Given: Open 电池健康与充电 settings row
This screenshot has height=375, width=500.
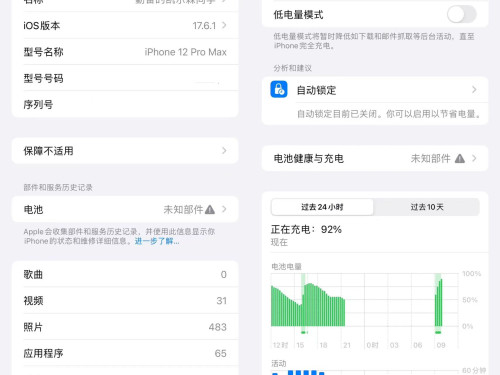Looking at the screenshot, I should click(x=375, y=158).
